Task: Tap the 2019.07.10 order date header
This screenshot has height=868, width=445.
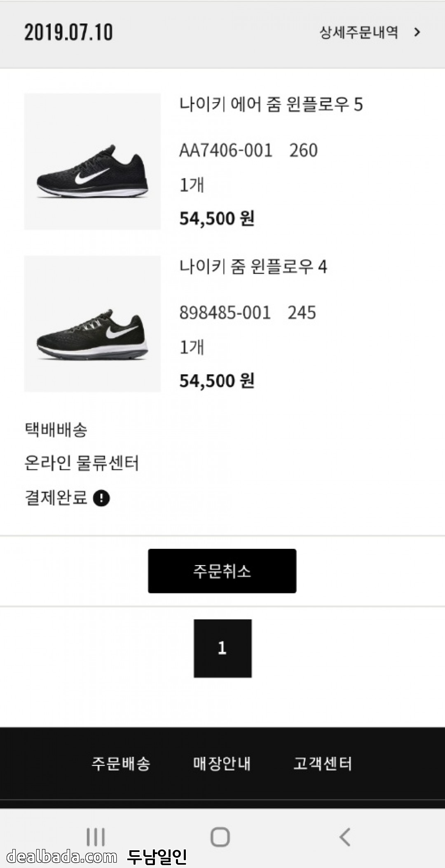Action: (x=68, y=32)
